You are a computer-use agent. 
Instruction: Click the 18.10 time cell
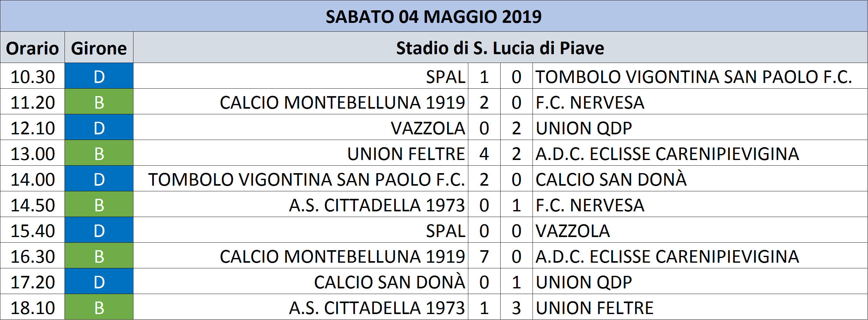pyautogui.click(x=32, y=307)
